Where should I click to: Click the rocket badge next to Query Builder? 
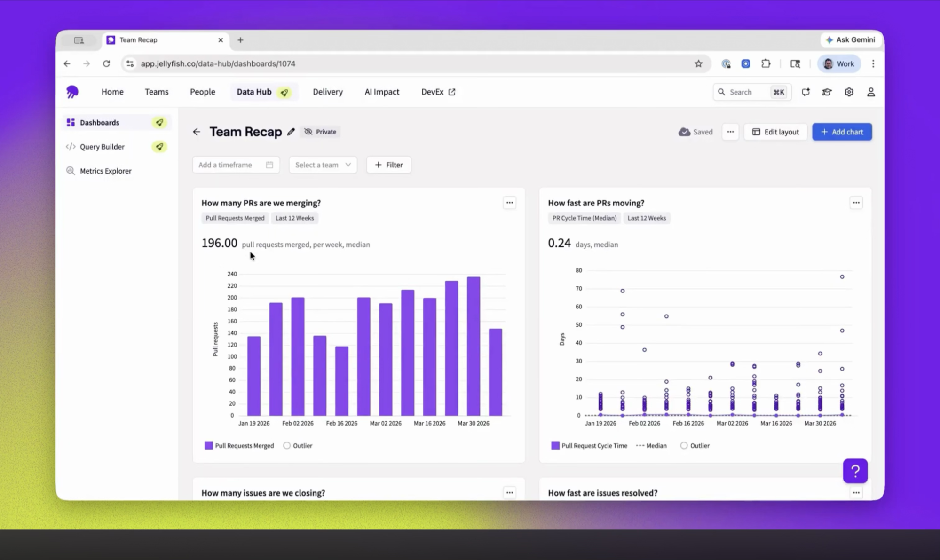159,147
